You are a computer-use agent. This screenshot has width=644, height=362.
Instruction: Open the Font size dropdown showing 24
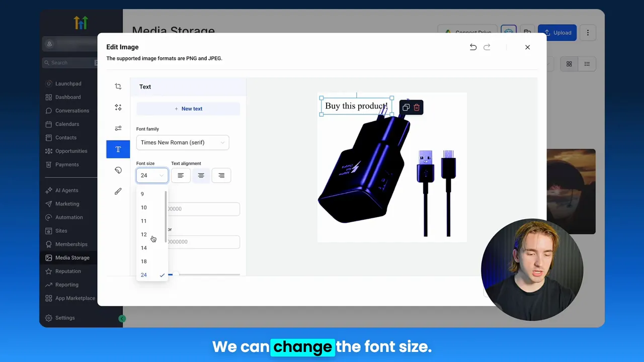pos(152,175)
